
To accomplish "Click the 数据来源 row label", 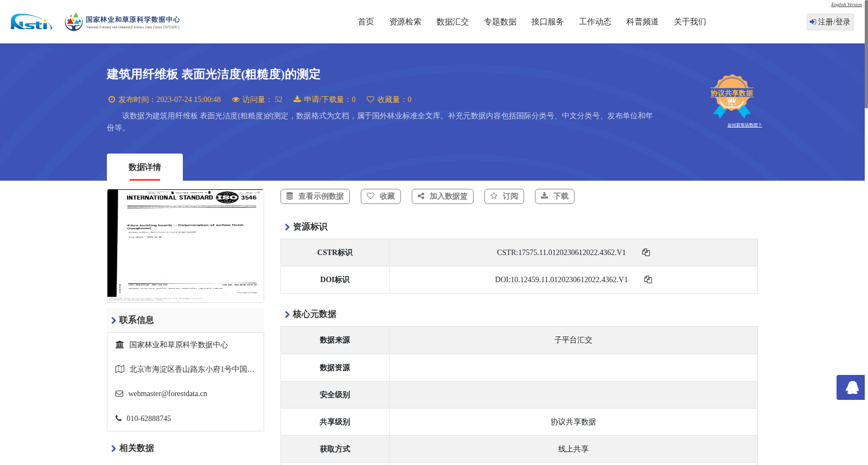I will pos(335,340).
